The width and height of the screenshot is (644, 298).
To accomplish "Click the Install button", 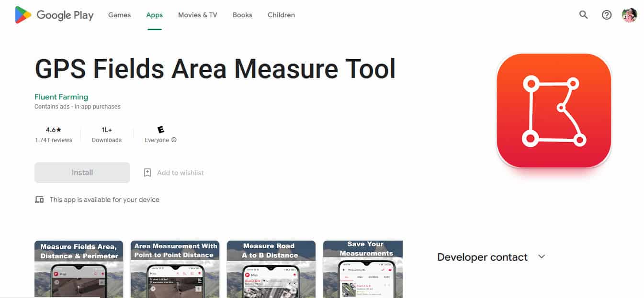I will [x=82, y=173].
